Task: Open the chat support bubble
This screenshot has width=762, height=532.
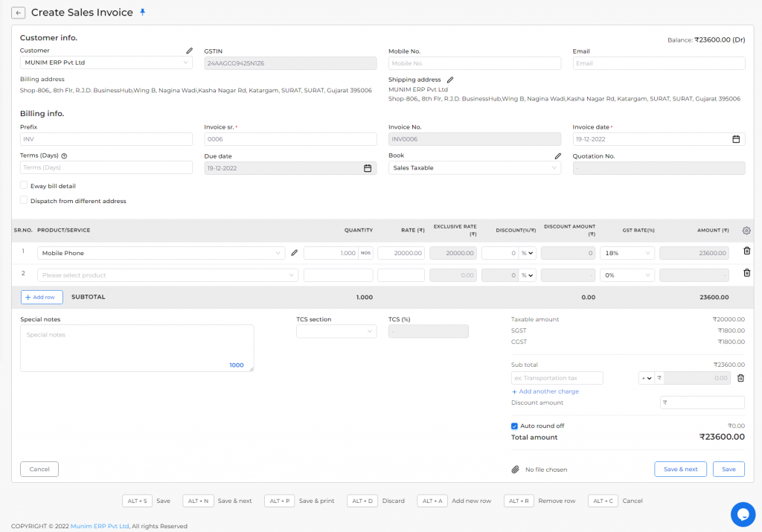Action: pos(743,514)
